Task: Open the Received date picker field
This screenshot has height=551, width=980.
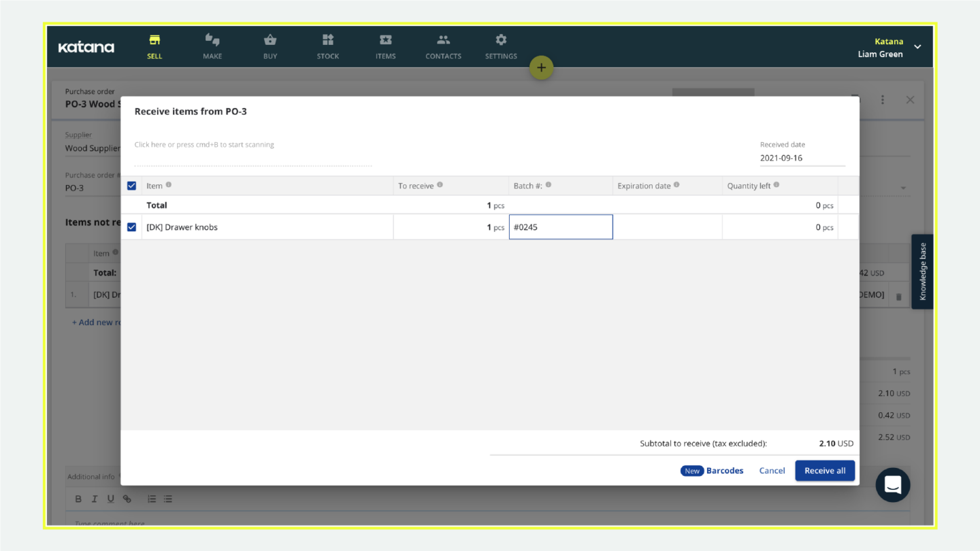Action: pos(802,158)
